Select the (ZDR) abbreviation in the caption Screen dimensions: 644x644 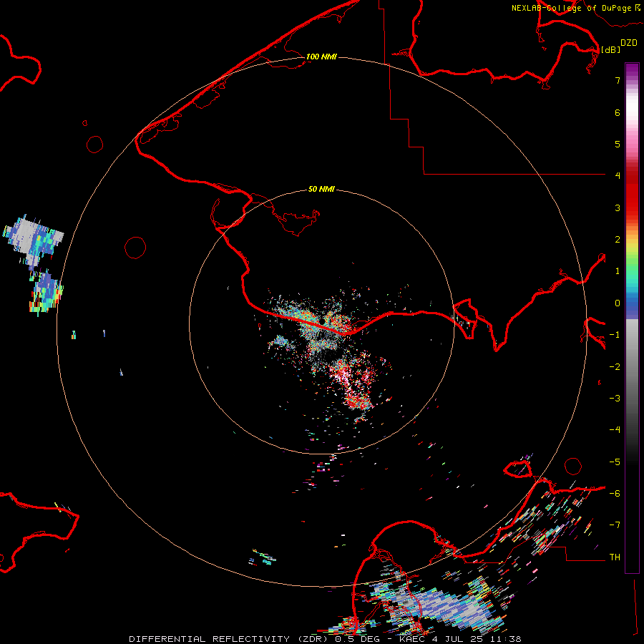point(312,639)
